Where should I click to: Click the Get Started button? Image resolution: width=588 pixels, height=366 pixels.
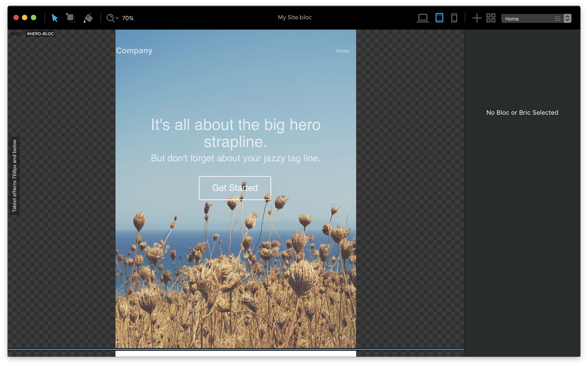(235, 188)
